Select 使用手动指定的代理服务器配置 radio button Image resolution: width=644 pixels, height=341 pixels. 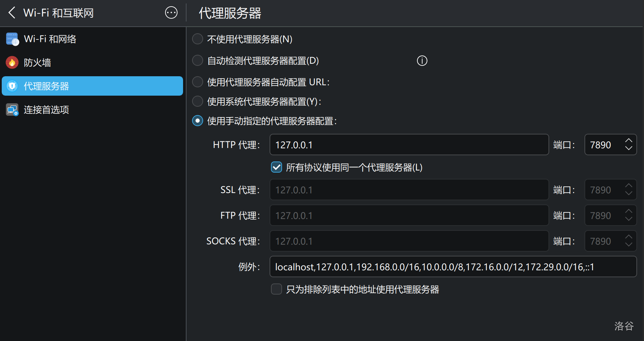[x=198, y=121]
